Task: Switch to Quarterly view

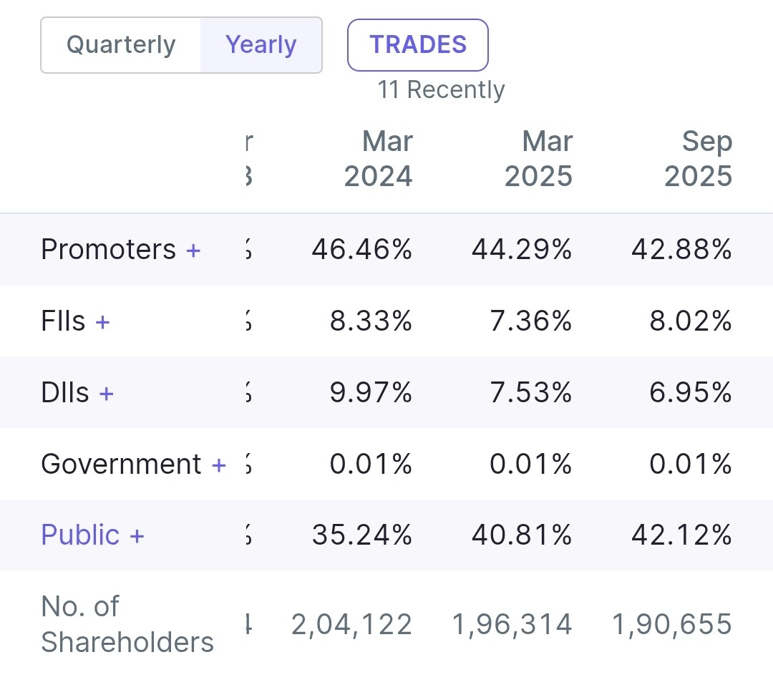Action: [121, 45]
